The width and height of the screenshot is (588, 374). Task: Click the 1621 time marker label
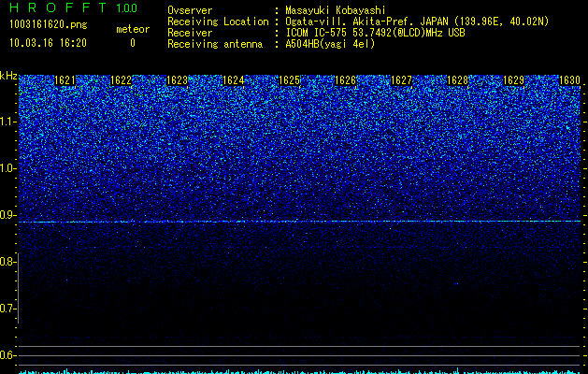65,80
